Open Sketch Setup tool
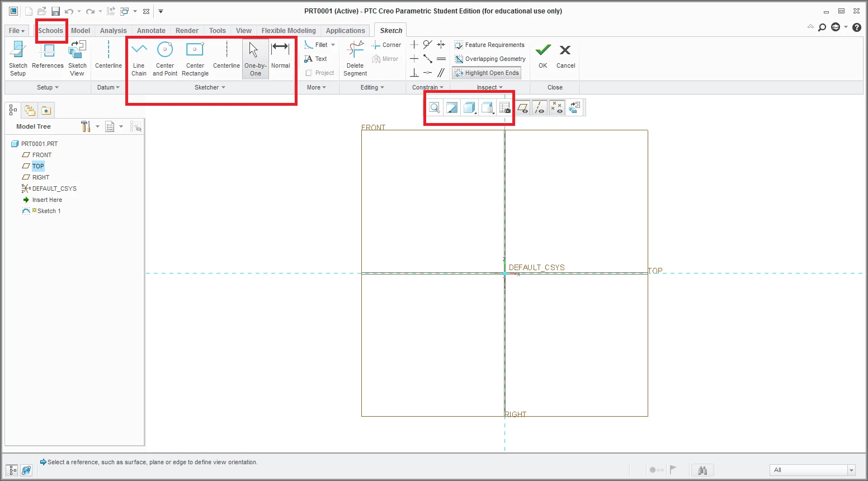 [18, 58]
